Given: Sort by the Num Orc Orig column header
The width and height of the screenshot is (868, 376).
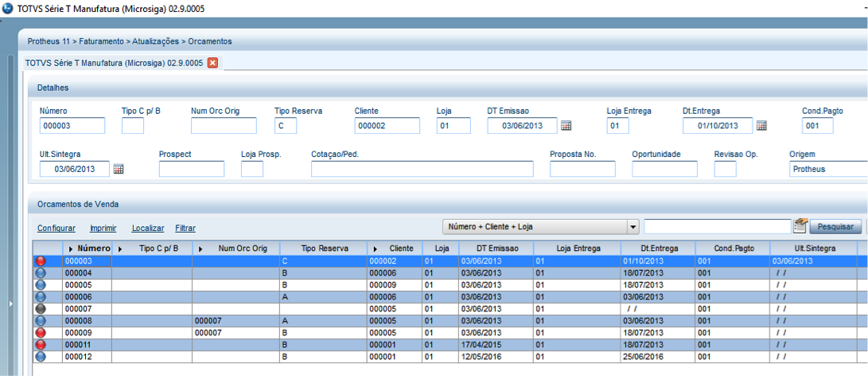Looking at the screenshot, I should pos(236,249).
